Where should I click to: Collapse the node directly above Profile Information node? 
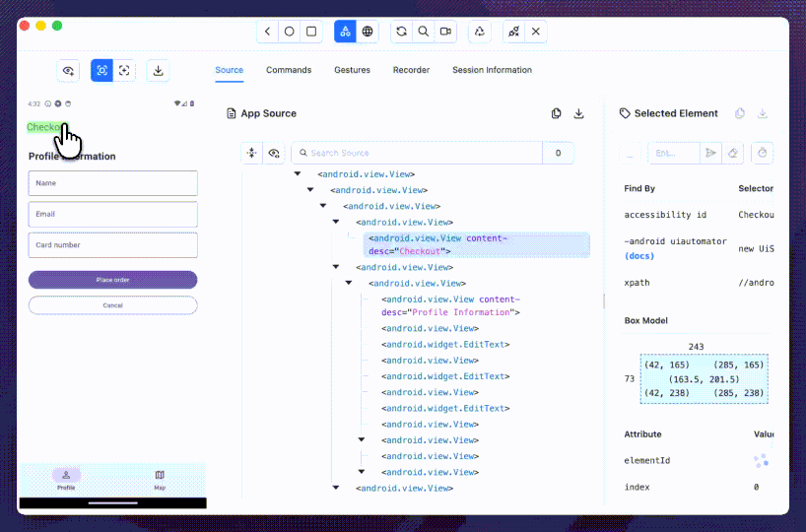click(x=349, y=283)
